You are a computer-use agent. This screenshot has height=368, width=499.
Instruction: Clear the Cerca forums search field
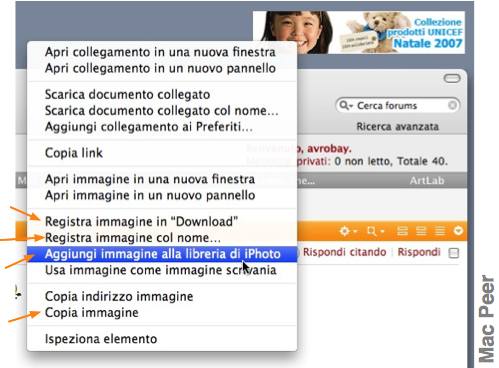click(x=452, y=105)
